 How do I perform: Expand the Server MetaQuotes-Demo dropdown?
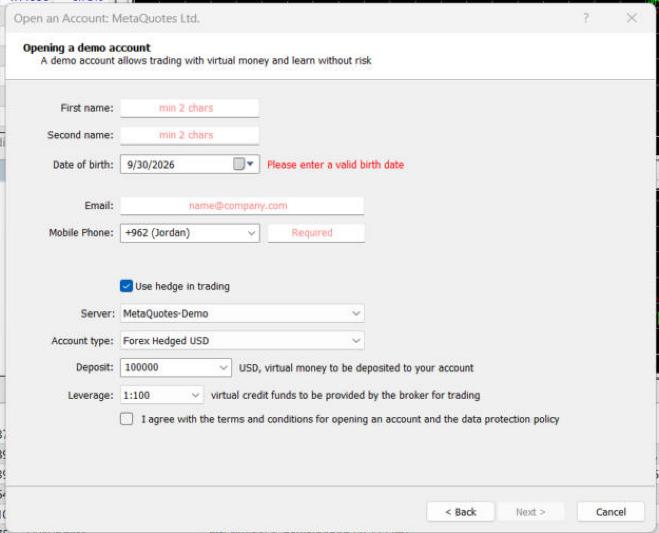click(x=242, y=314)
